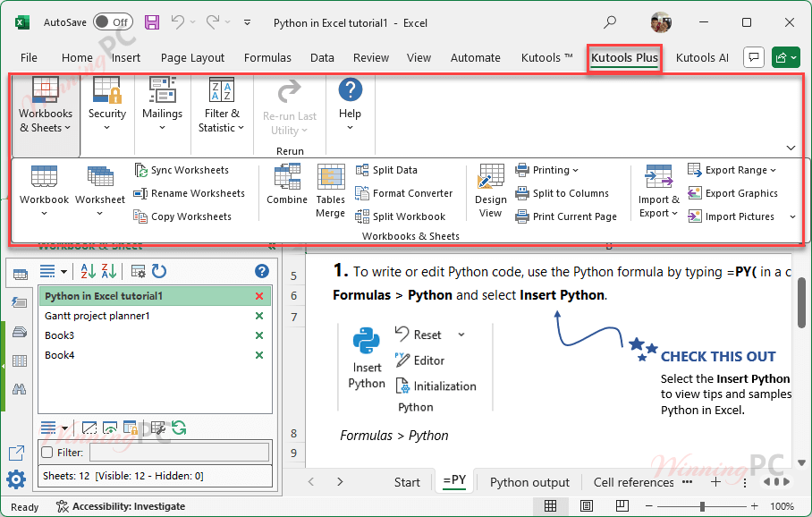Click the Tables Merge tool

[x=330, y=191]
